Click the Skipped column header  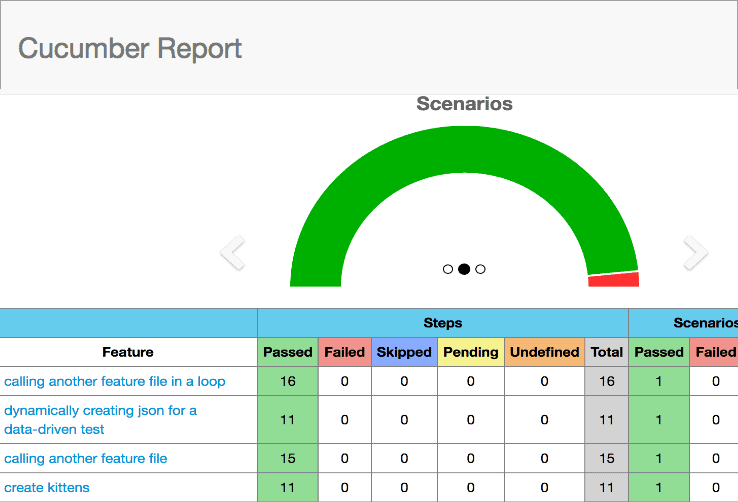pyautogui.click(x=404, y=352)
